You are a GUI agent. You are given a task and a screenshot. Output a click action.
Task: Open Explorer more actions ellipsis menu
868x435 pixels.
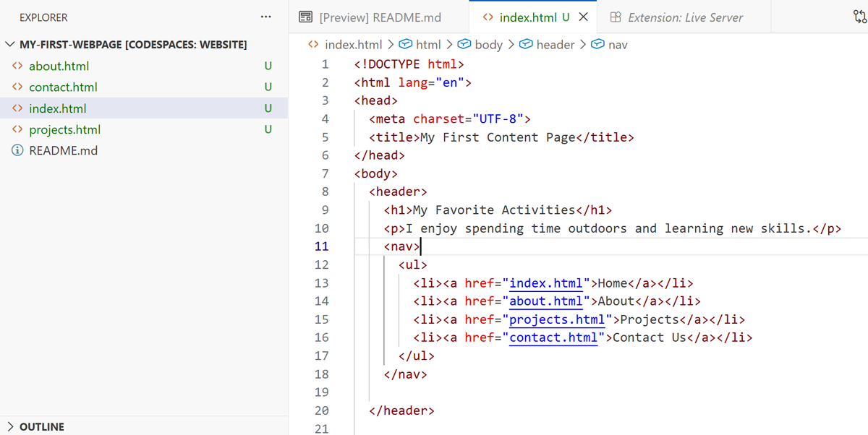tap(266, 17)
